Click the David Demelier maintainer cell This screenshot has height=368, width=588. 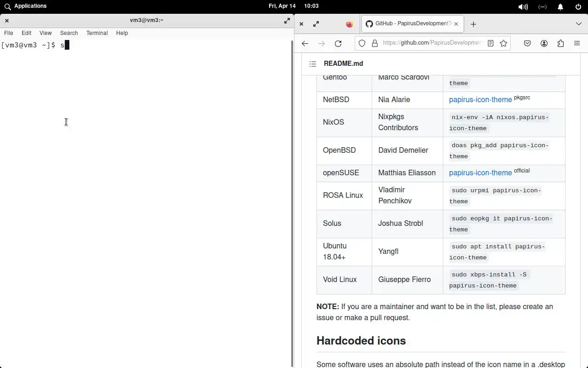click(407, 150)
